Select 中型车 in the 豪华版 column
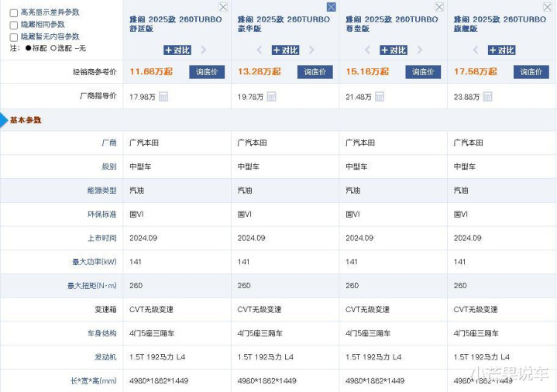557x392 pixels. (249, 167)
